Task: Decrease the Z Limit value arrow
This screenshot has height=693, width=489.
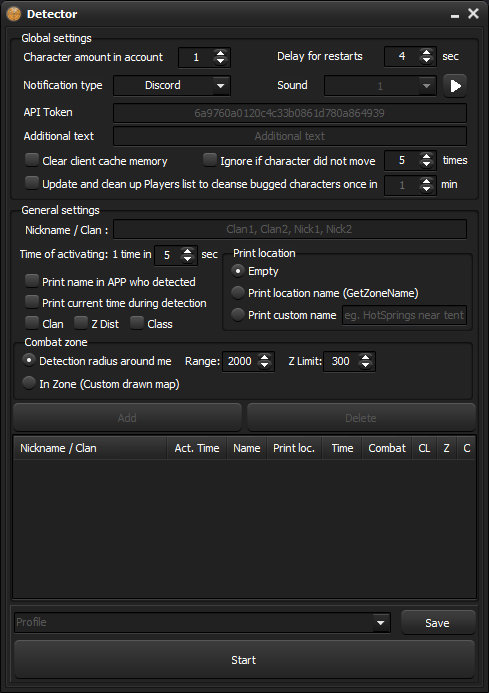Action: click(365, 366)
